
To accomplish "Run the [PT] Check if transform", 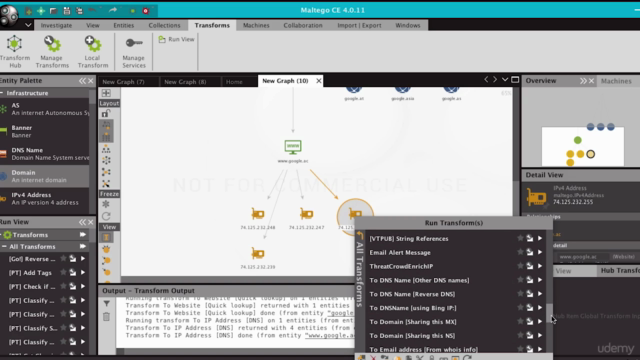I will click(83, 287).
